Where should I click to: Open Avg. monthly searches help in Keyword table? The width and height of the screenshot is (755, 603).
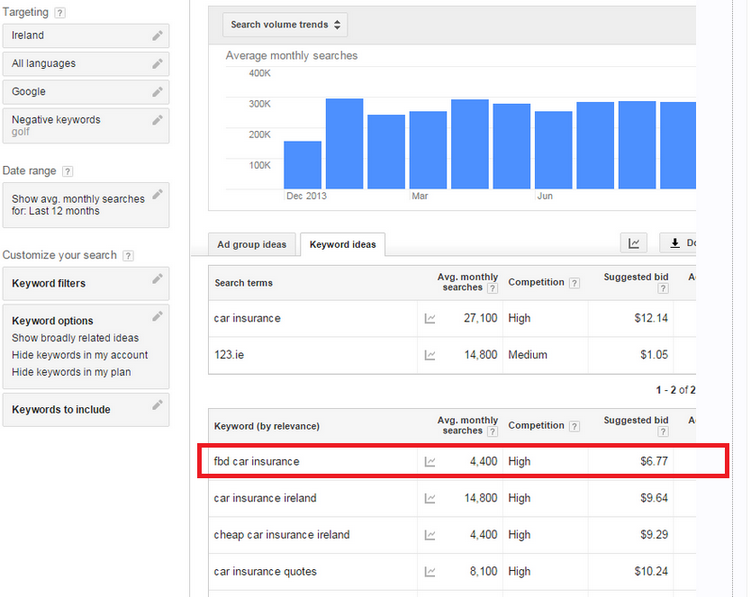492,432
